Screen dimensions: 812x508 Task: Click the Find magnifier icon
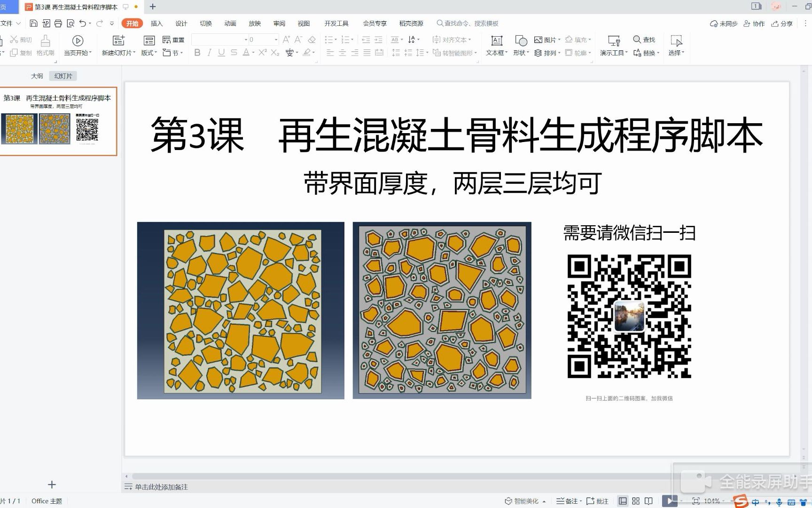tap(637, 40)
